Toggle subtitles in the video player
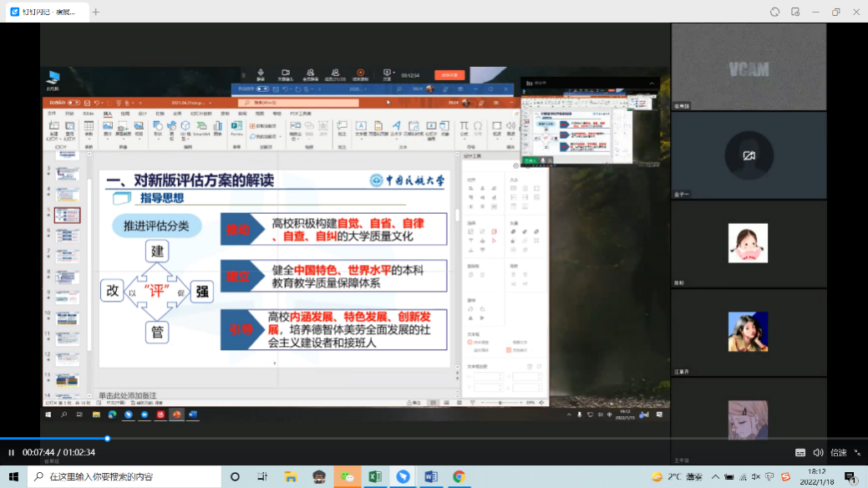 click(x=800, y=452)
